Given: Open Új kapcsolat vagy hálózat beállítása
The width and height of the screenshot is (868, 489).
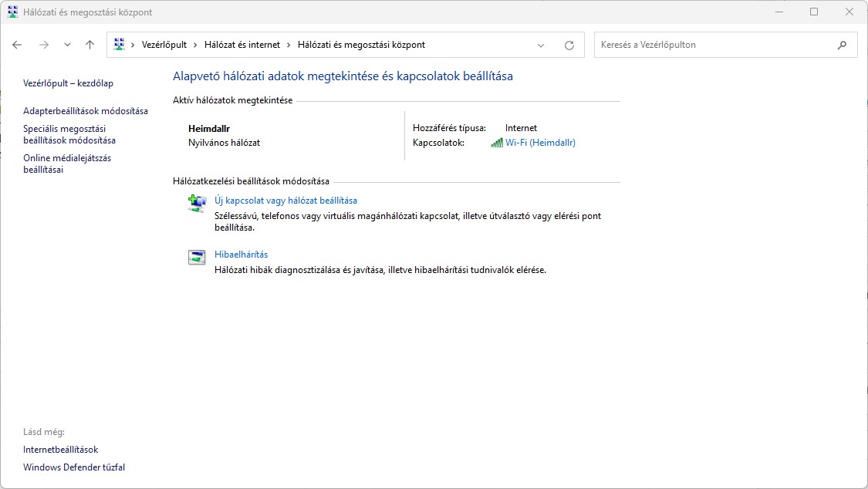Looking at the screenshot, I should pos(285,201).
